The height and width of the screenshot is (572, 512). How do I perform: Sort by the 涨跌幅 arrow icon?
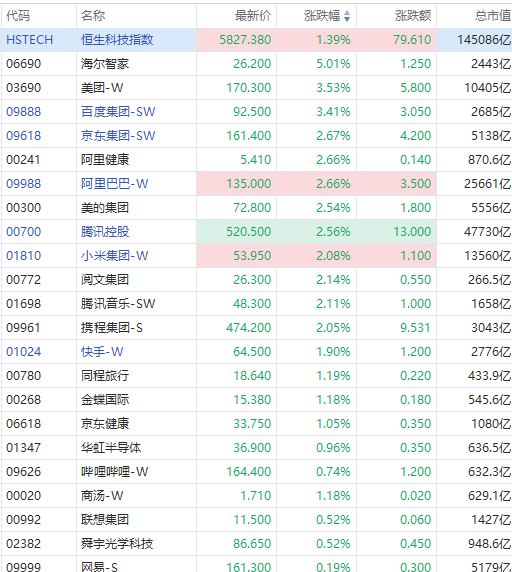[x=347, y=16]
